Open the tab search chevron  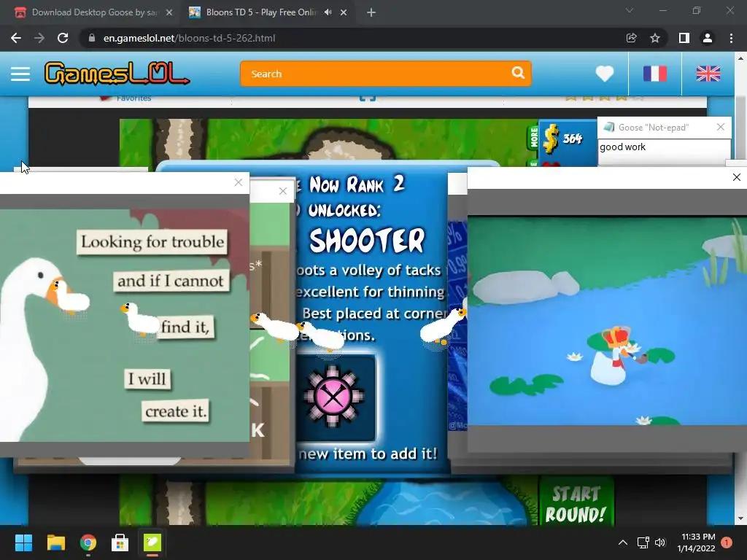tap(630, 10)
